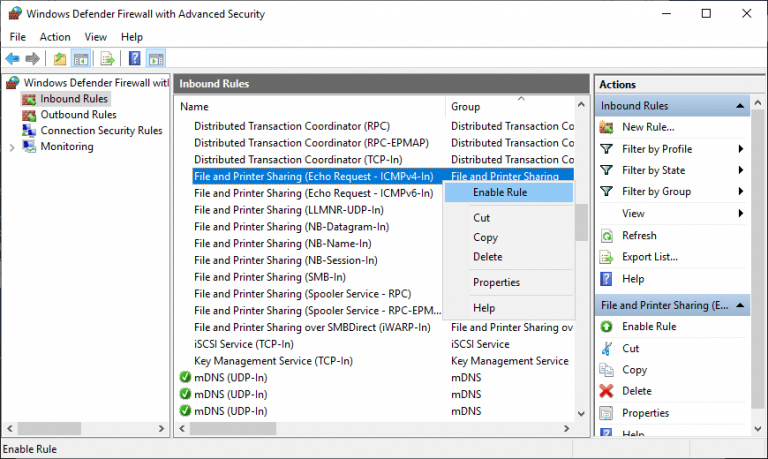The height and width of the screenshot is (459, 768).
Task: Select iSCSI Service (TCP-In) rule
Action: [x=244, y=344]
